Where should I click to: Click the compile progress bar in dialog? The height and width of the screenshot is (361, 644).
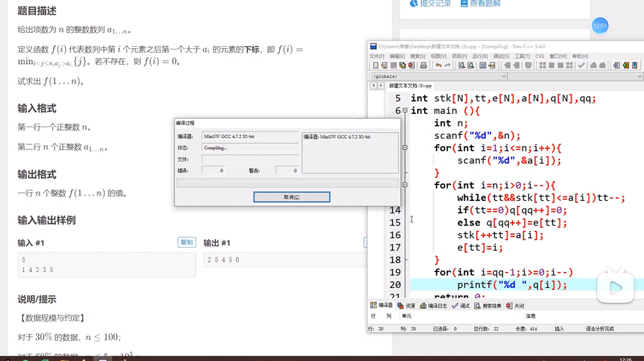pyautogui.click(x=288, y=183)
